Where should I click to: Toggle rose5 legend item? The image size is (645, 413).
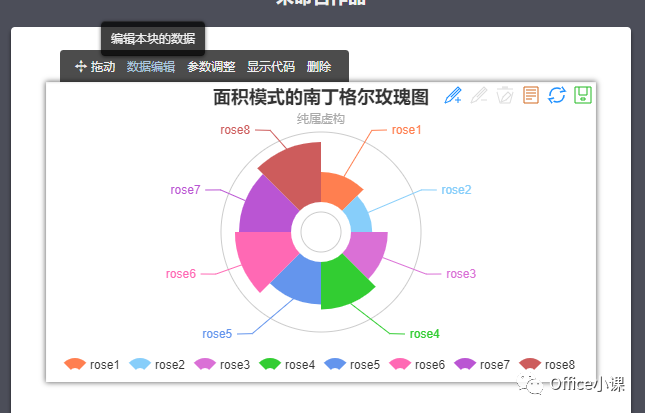pyautogui.click(x=352, y=364)
